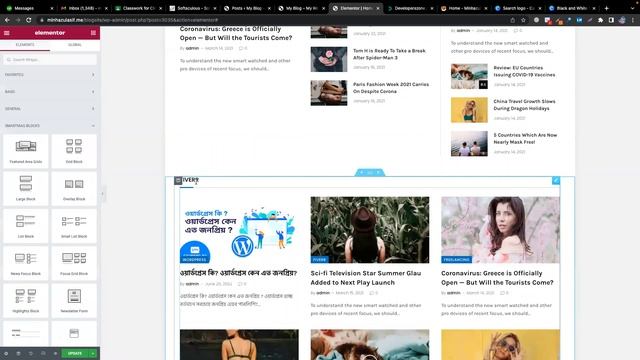Switch to the Search logo browser tab
The width and height of the screenshot is (640, 360).
click(518, 8)
